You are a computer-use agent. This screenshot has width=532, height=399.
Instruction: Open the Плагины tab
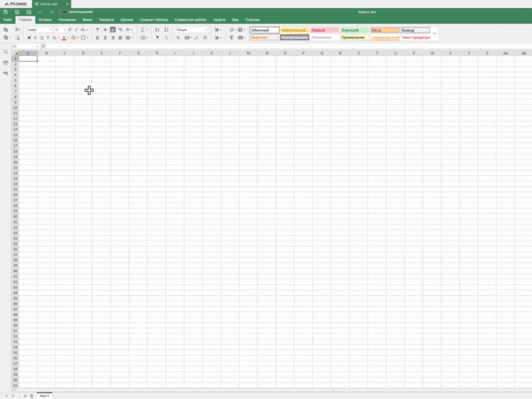[x=252, y=20]
